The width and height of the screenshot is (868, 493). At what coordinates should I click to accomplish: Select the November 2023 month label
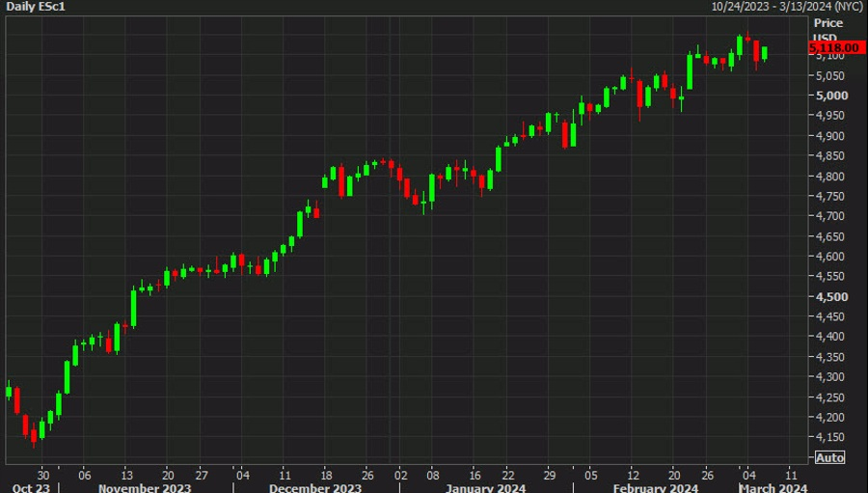coord(145,488)
